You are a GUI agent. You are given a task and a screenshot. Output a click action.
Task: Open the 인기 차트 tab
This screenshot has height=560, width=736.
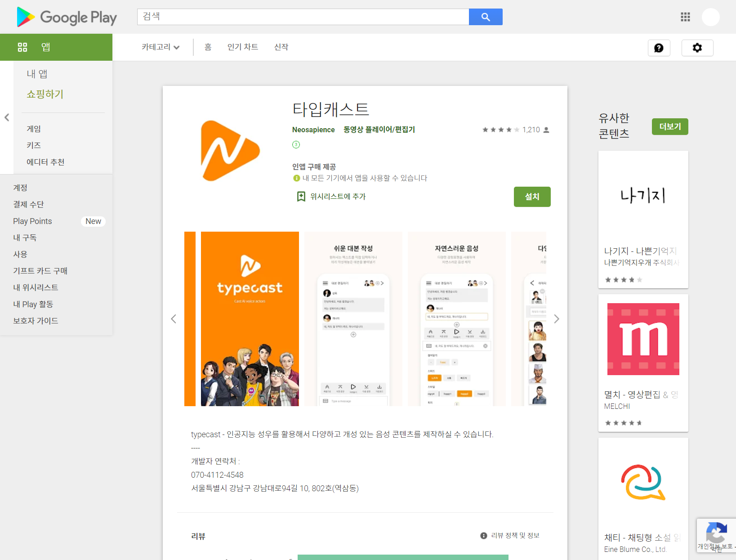(x=243, y=47)
